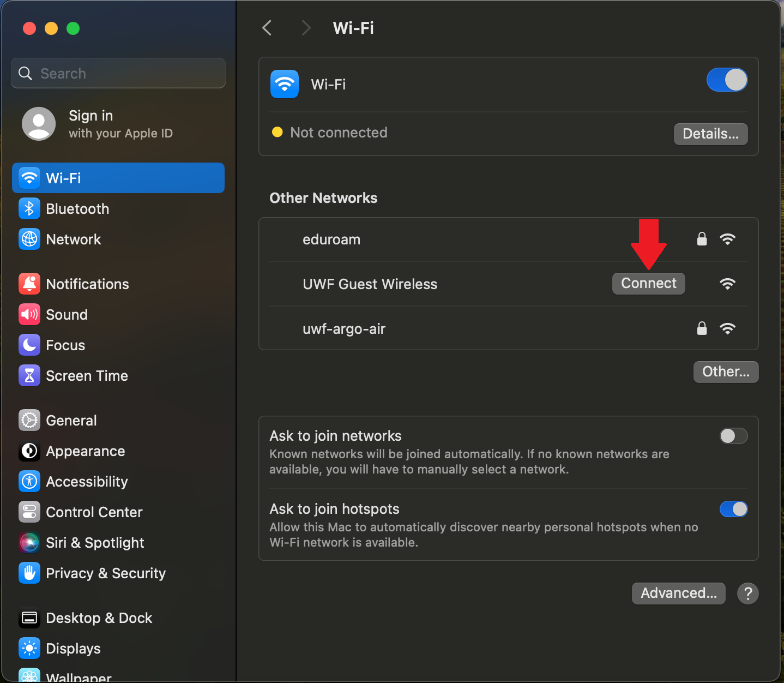Click the Focus moon icon
The width and height of the screenshot is (784, 683).
coord(29,345)
